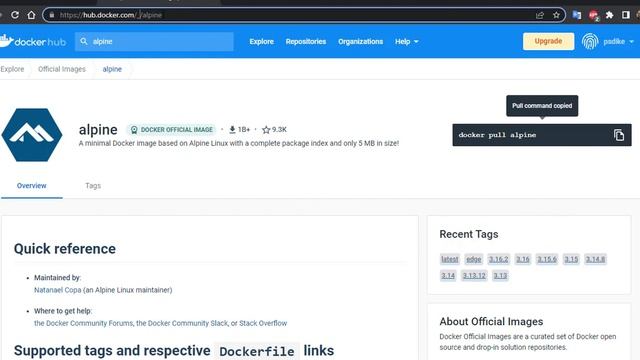Open the red ad blocker extension icon

pyautogui.click(x=593, y=16)
